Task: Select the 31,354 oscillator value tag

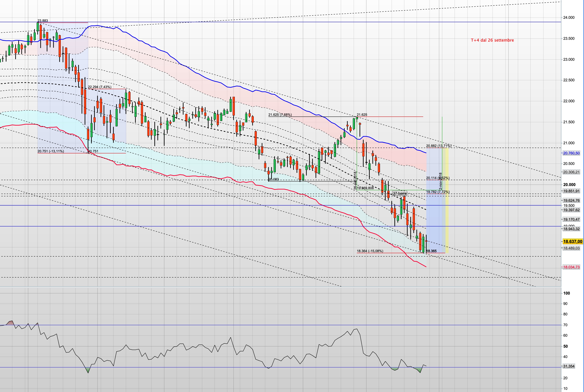Action: [569, 366]
